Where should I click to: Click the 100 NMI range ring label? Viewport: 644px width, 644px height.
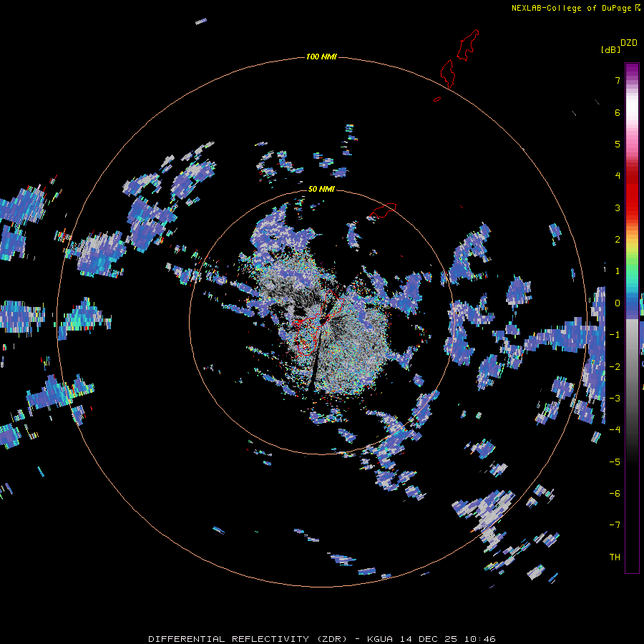(321, 57)
